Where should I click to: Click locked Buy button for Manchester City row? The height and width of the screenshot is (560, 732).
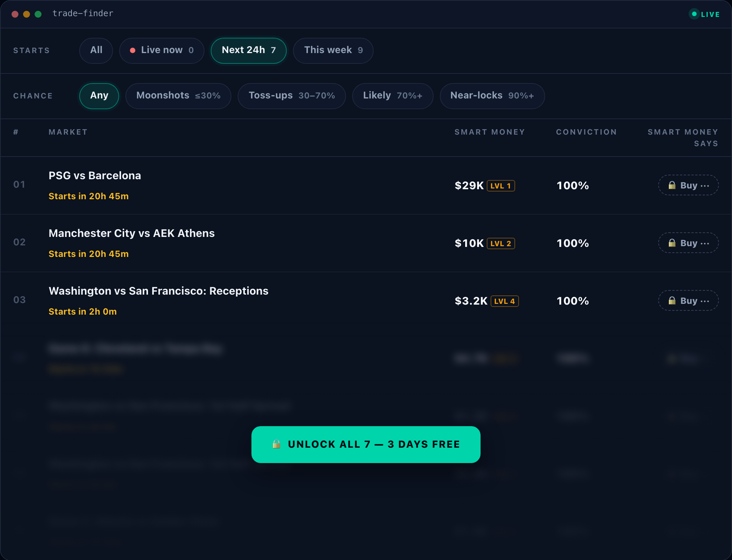pyautogui.click(x=689, y=243)
